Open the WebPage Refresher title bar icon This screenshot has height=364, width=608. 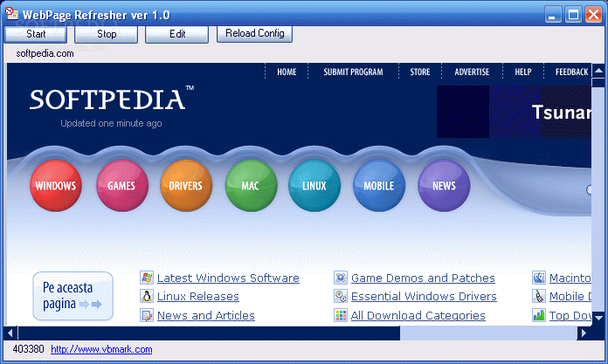[x=11, y=14]
